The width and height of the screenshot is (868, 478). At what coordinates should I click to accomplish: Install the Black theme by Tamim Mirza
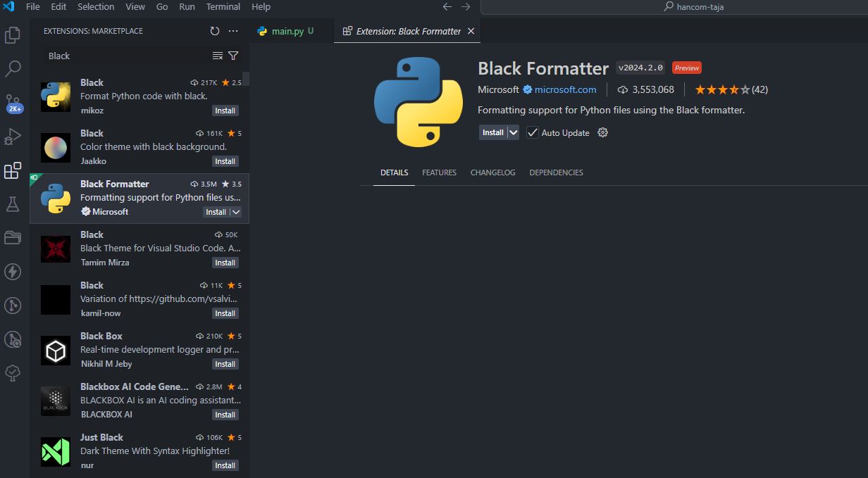click(x=225, y=263)
